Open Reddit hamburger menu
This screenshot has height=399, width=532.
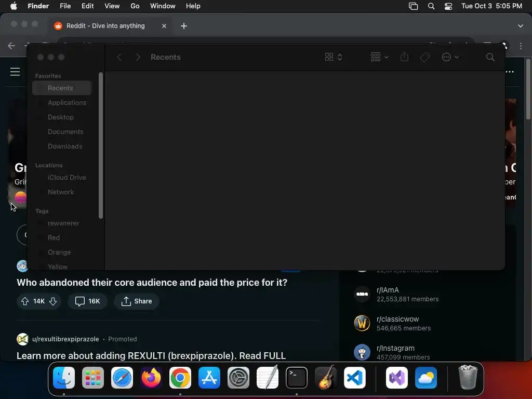click(15, 72)
